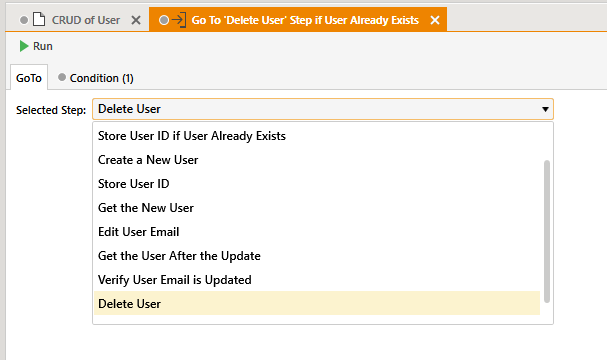Click the green Run play icon
Image resolution: width=607 pixels, height=360 pixels.
click(x=24, y=46)
